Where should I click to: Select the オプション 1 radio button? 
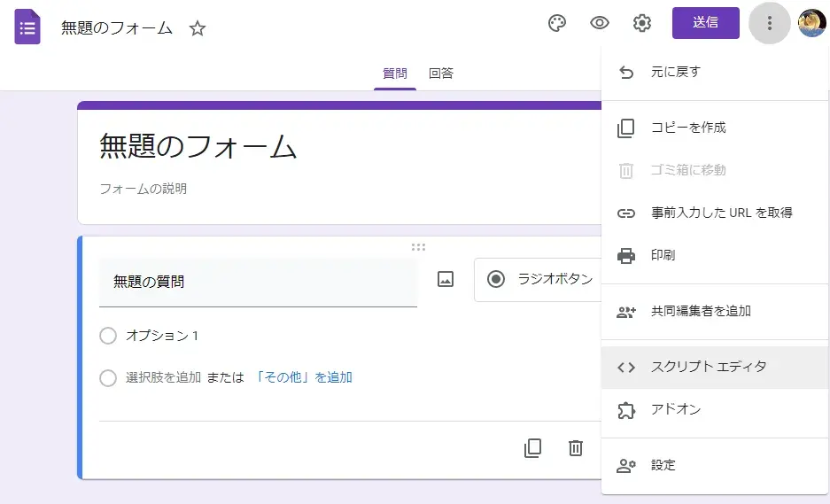(x=108, y=336)
